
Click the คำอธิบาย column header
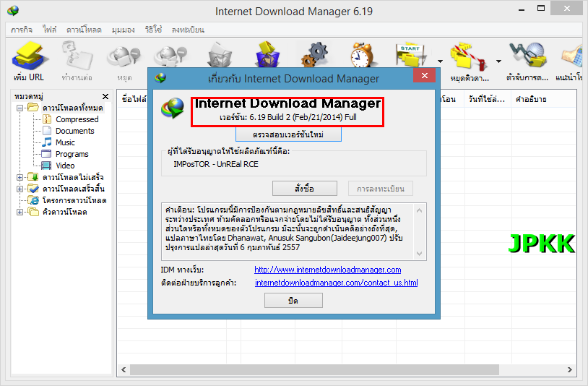543,99
